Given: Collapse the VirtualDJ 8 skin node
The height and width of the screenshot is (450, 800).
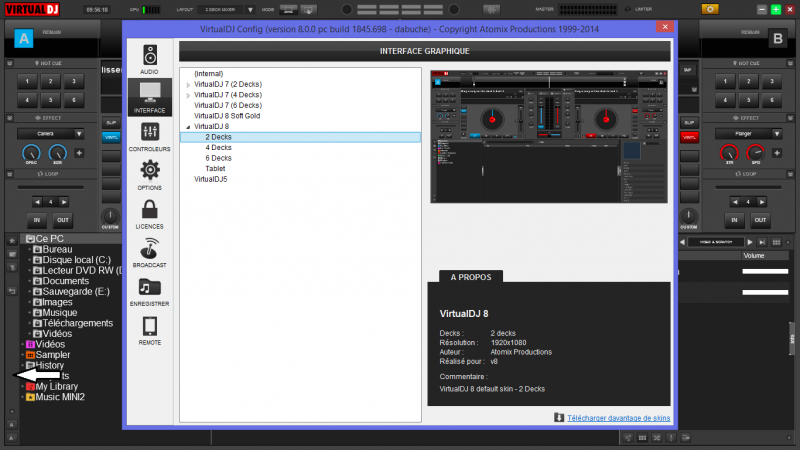Looking at the screenshot, I should 188,127.
